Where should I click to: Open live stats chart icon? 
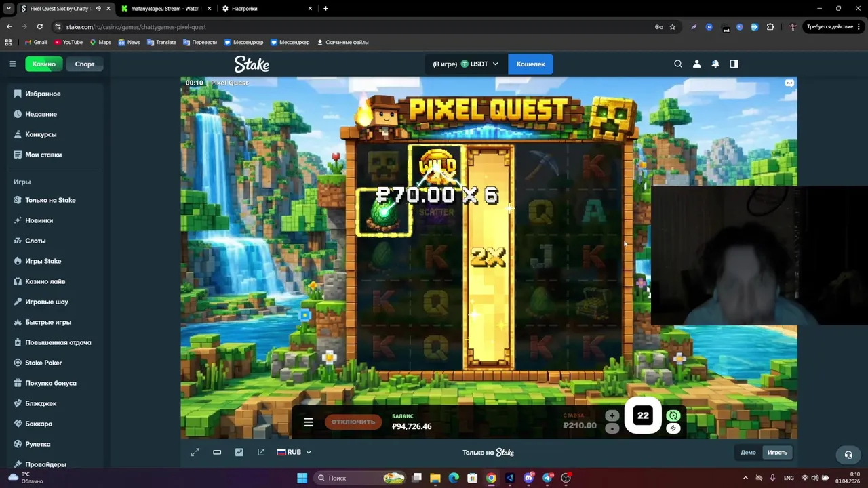coord(239,452)
